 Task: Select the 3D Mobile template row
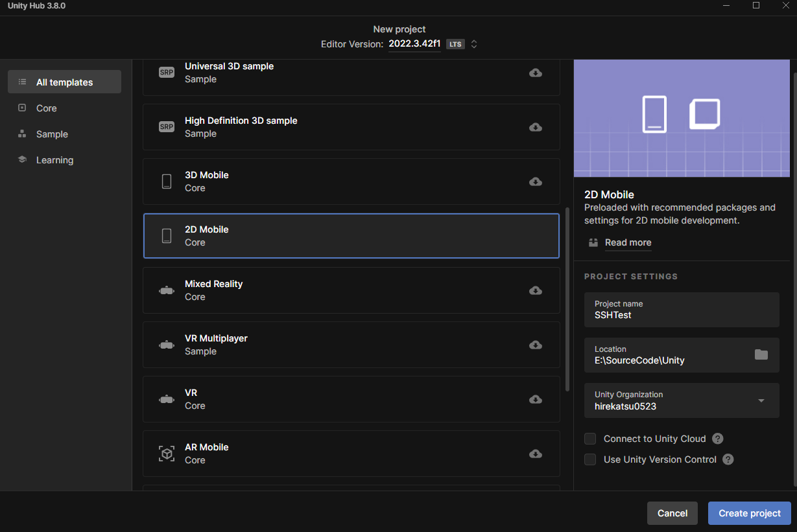click(x=351, y=181)
